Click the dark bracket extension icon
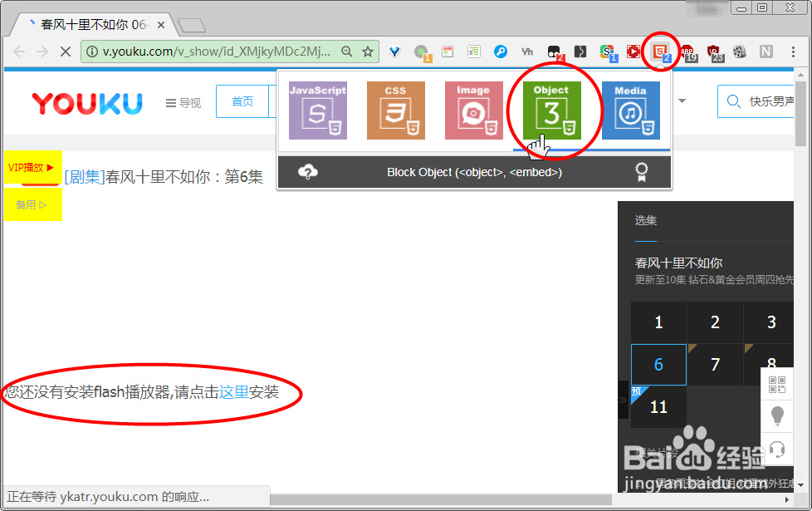This screenshot has width=812, height=511. (x=580, y=52)
